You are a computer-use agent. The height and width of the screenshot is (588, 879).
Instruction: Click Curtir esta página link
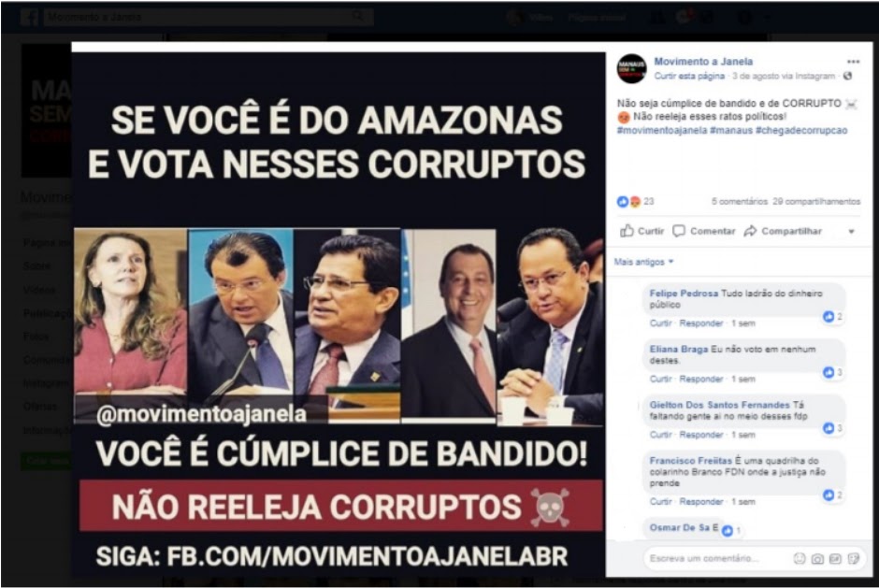click(x=689, y=76)
